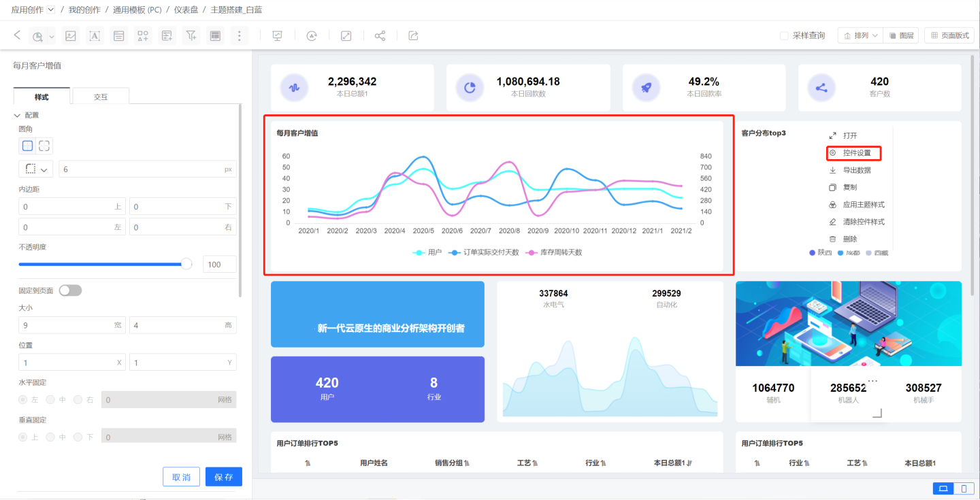The width and height of the screenshot is (980, 500).
Task: Click the add text box icon
Action: [x=95, y=36]
